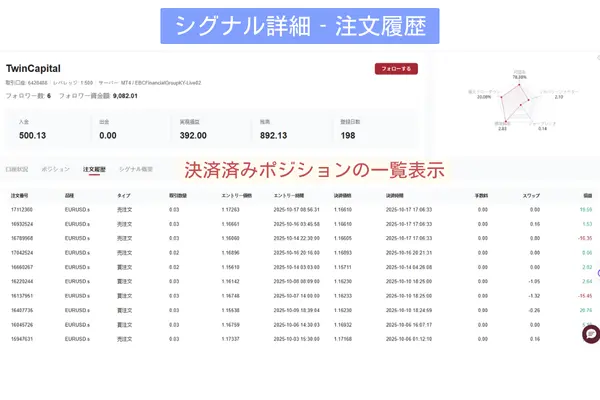The height and width of the screenshot is (400, 600).
Task: Click the side panel handle at right edge
Action: [x=597, y=273]
